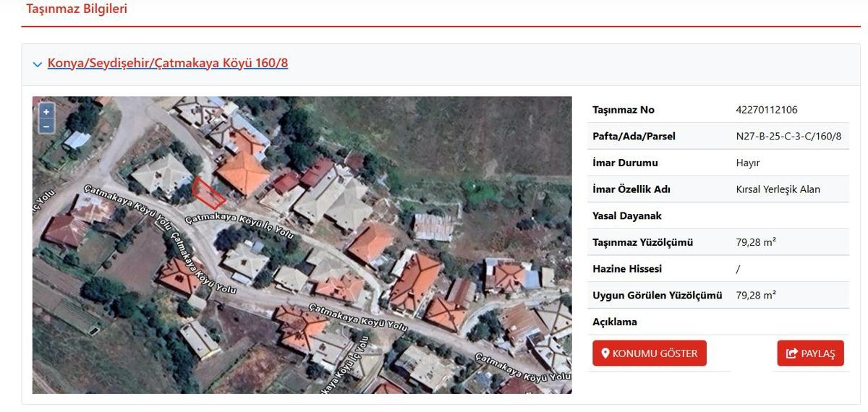Screen dimensions: 868x412
Task: Click the location pin icon in Konumu Göster
Action: click(x=605, y=353)
